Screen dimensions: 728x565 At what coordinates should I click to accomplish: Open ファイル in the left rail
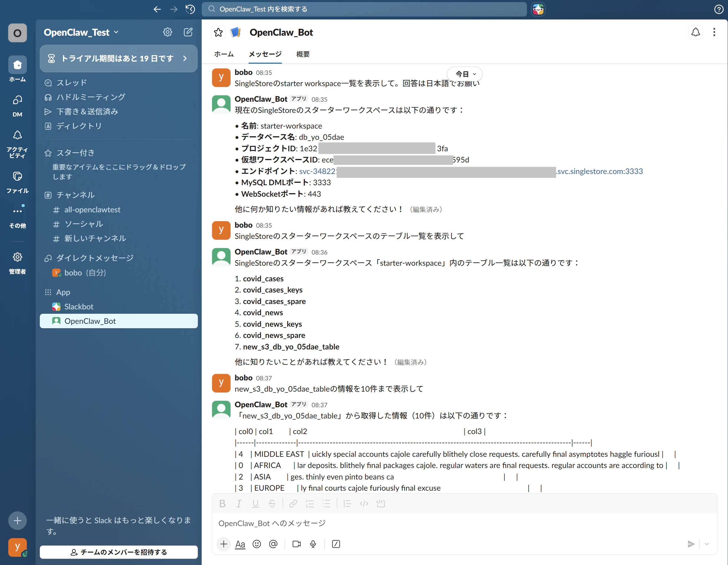tap(17, 182)
